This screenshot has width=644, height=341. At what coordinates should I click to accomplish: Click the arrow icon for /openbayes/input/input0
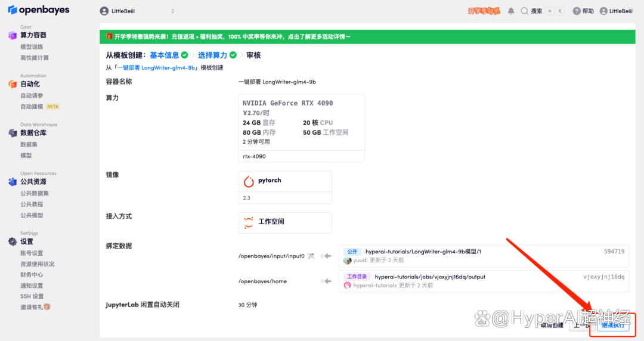326,256
